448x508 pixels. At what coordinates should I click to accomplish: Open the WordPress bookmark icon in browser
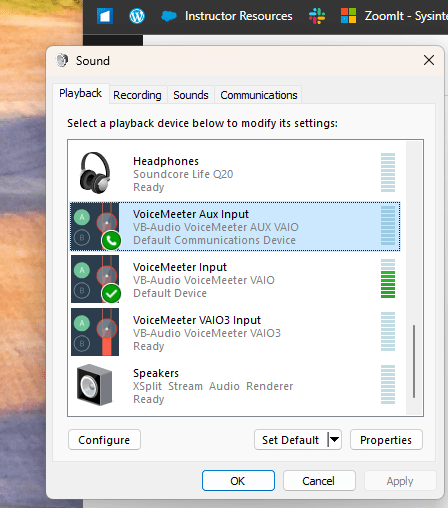tap(137, 16)
